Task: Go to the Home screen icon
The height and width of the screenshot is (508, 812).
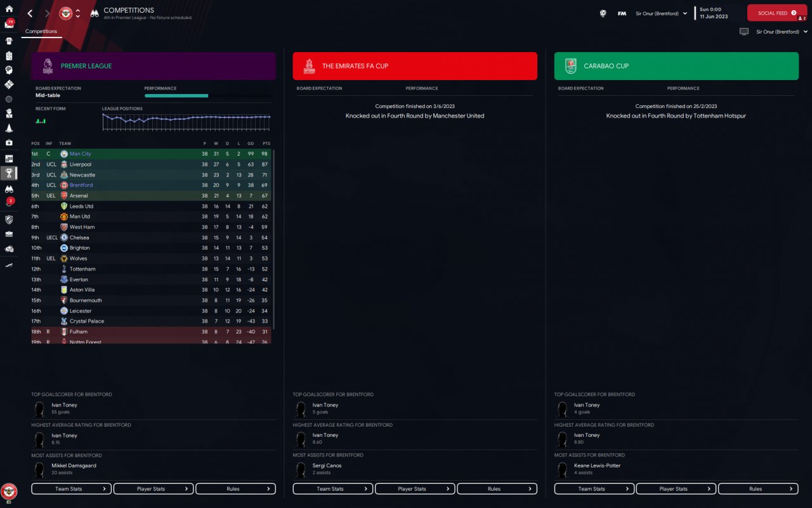Action: (9, 9)
